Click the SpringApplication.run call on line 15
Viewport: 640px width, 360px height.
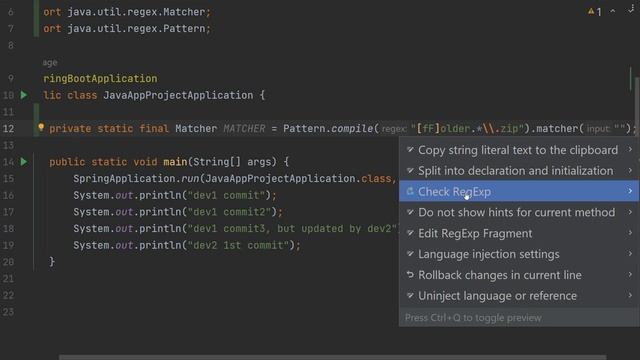(x=136, y=178)
